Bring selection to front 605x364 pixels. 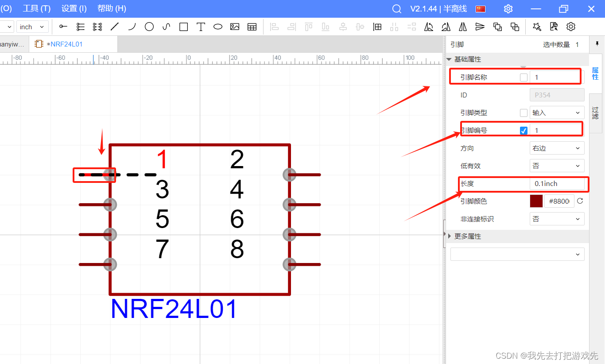pos(497,27)
